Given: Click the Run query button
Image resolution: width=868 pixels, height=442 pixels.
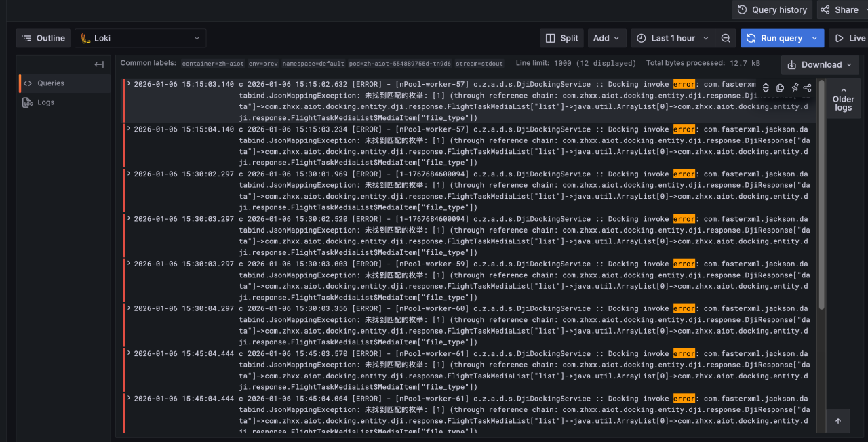Looking at the screenshot, I should pos(774,39).
